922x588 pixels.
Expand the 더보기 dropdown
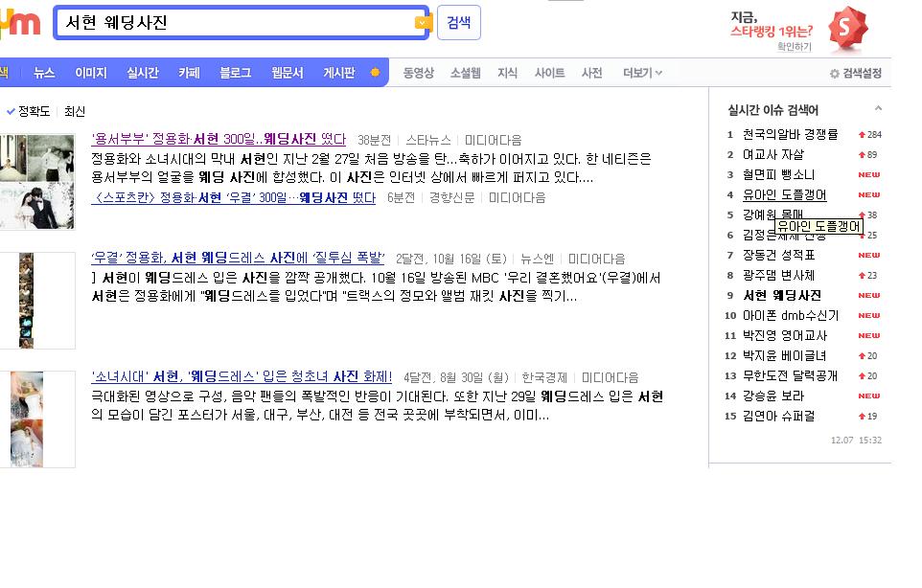pyautogui.click(x=642, y=73)
